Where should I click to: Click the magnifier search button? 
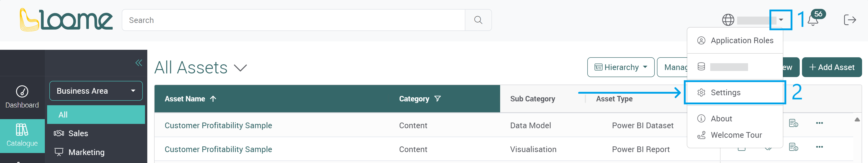478,20
